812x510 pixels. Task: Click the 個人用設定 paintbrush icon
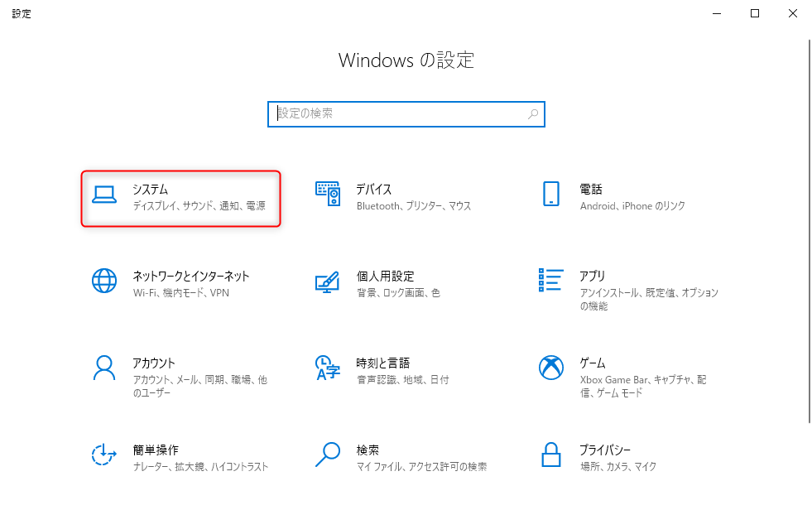click(327, 282)
